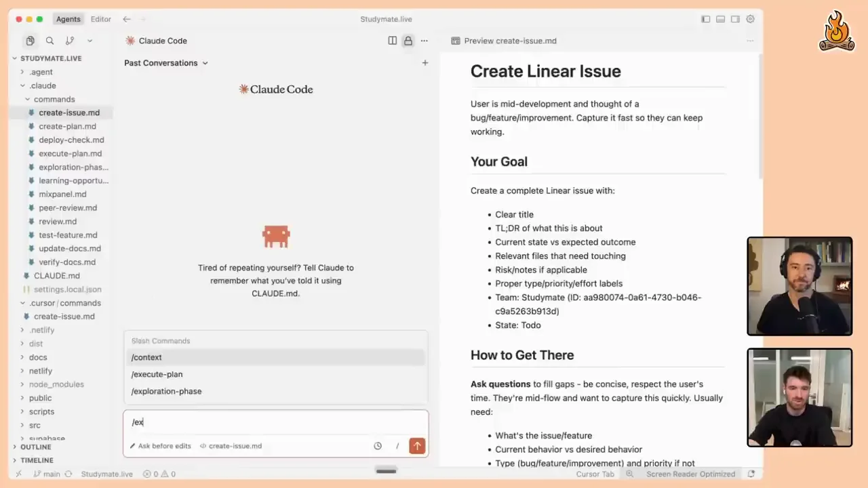This screenshot has width=868, height=488.
Task: Choose the /context slash command
Action: click(275, 357)
